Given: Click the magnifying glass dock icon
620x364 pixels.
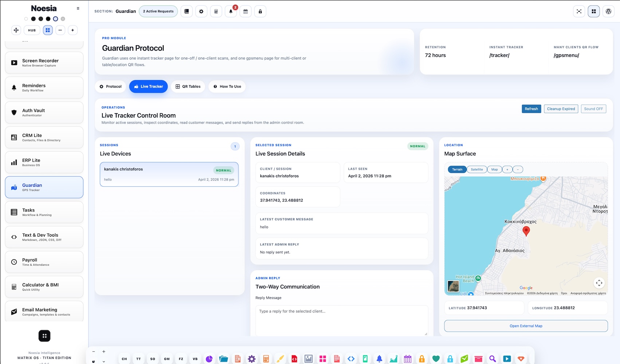Looking at the screenshot, I should (x=493, y=359).
